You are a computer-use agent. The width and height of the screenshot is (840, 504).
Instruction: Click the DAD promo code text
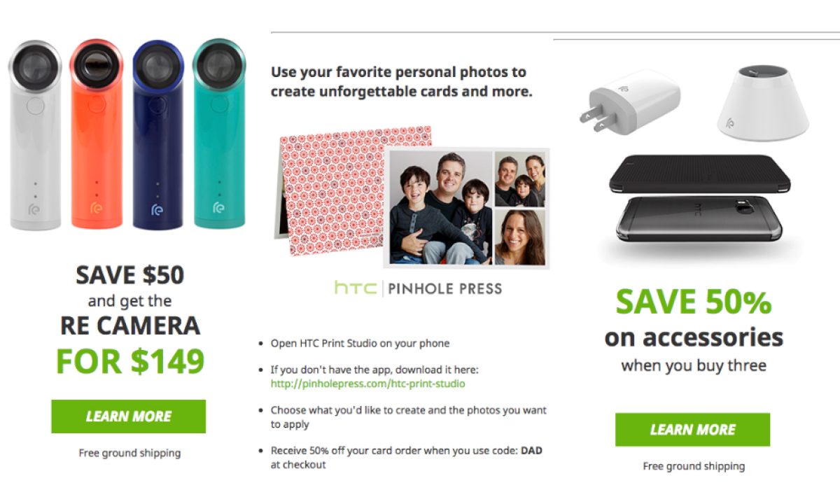click(531, 451)
